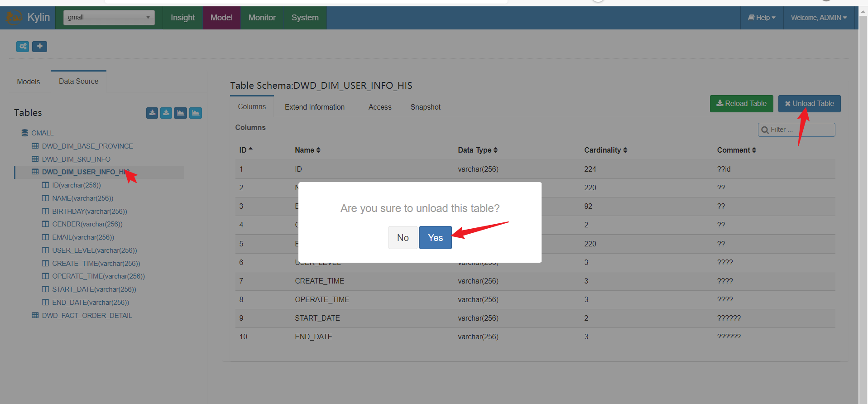
Task: Open the gmall project dropdown
Action: point(109,17)
